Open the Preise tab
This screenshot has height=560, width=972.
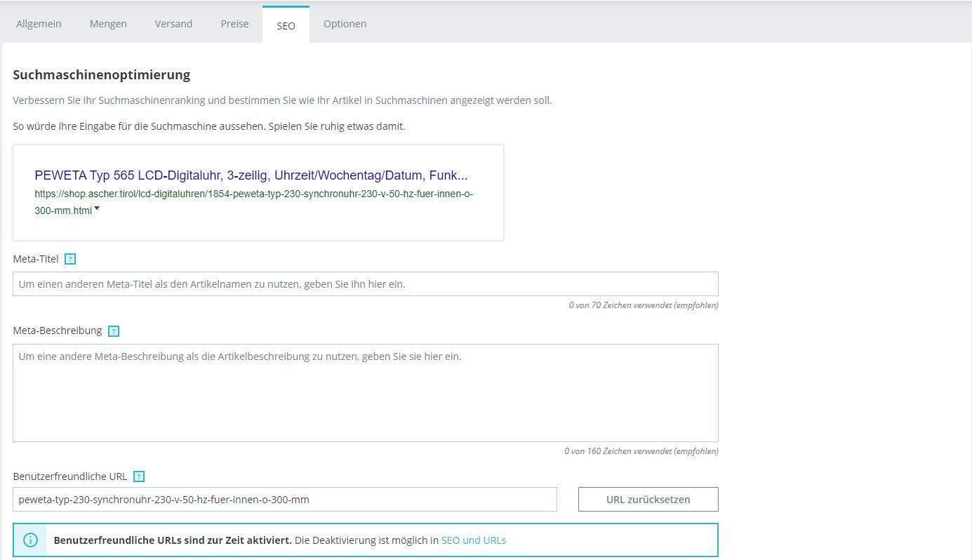click(234, 24)
